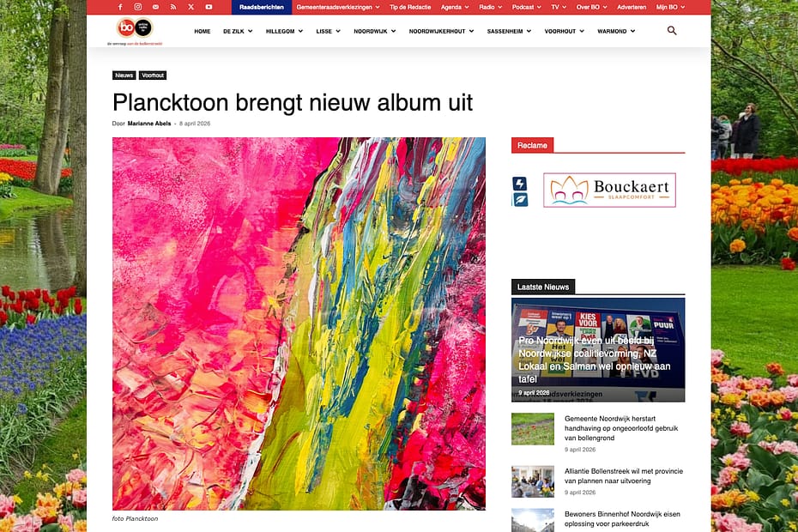Go to the Home menu item
The width and height of the screenshot is (798, 532).
[x=202, y=32]
